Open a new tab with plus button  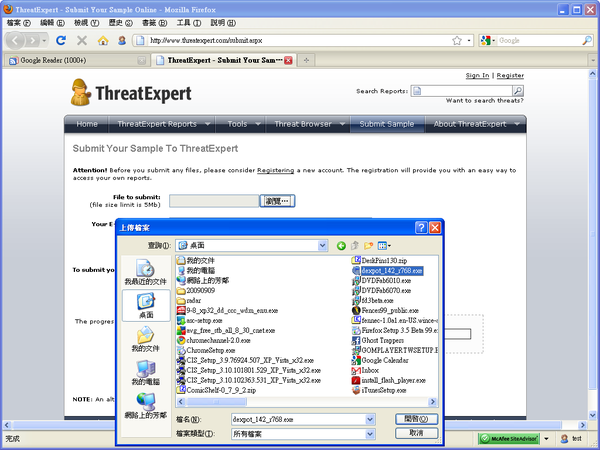(306, 60)
